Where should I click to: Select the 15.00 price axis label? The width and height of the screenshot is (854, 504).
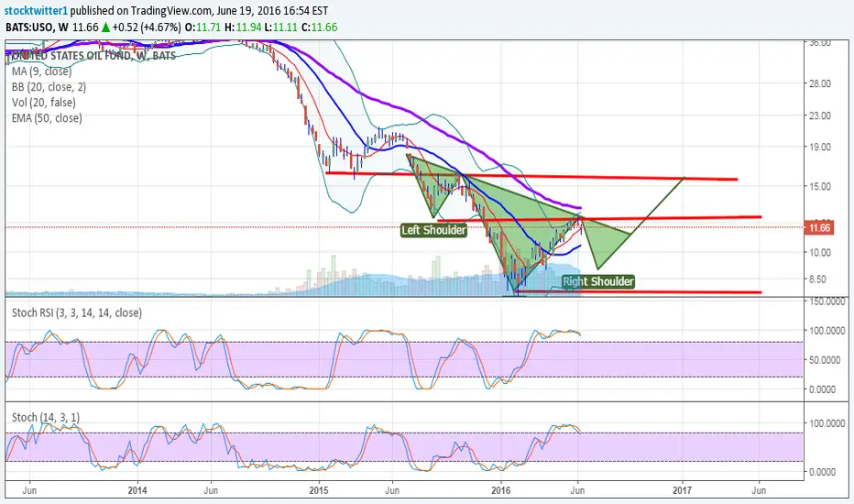[x=820, y=186]
